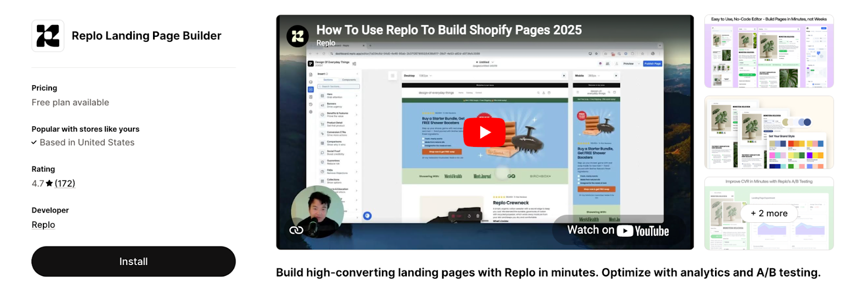Click the 'Pricing' label
The height and width of the screenshot is (290, 868).
44,88
